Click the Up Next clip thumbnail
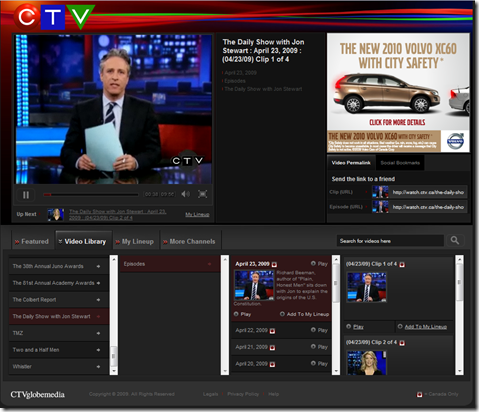Screen dimensions: 479x412 (x=56, y=214)
